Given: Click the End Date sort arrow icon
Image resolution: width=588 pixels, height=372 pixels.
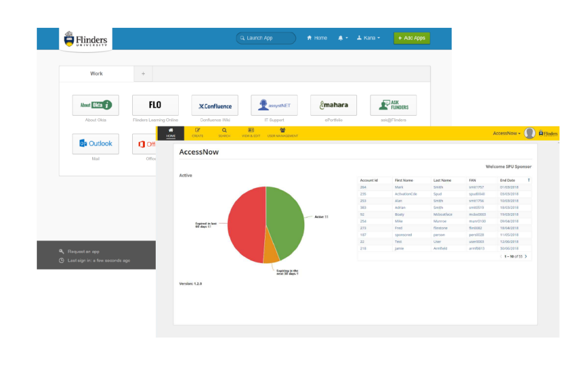Looking at the screenshot, I should pyautogui.click(x=529, y=180).
